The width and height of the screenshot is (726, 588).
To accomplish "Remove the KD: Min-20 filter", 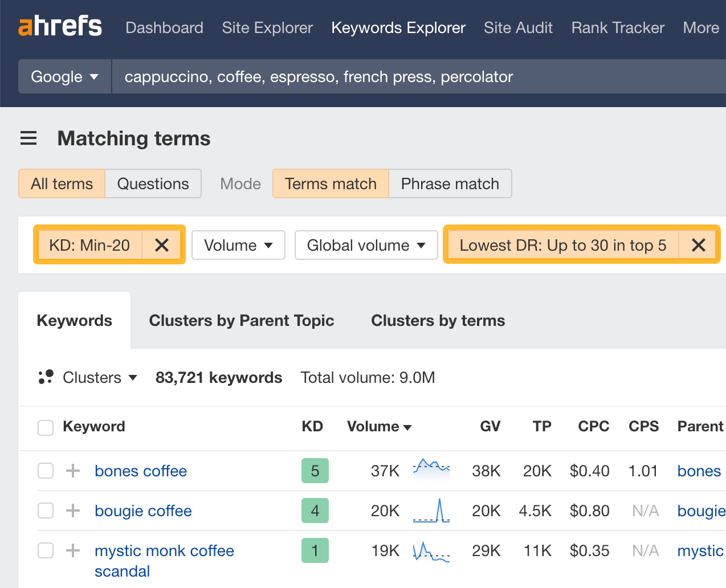I will [162, 245].
